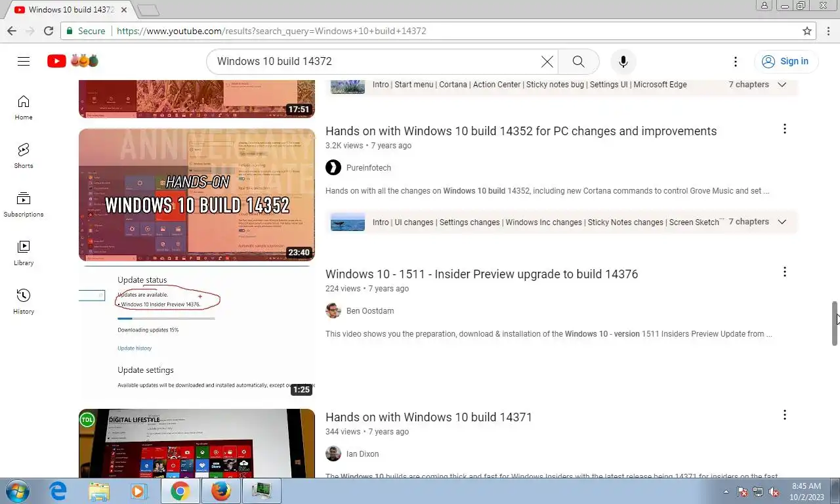Click the Chrome profile user icon
The width and height of the screenshot is (840, 504).
(764, 5)
